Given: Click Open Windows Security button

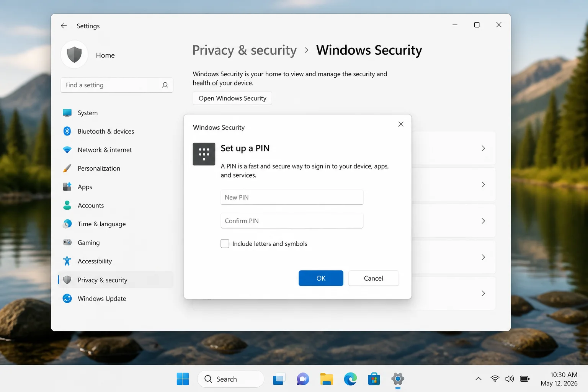Looking at the screenshot, I should coord(232,98).
